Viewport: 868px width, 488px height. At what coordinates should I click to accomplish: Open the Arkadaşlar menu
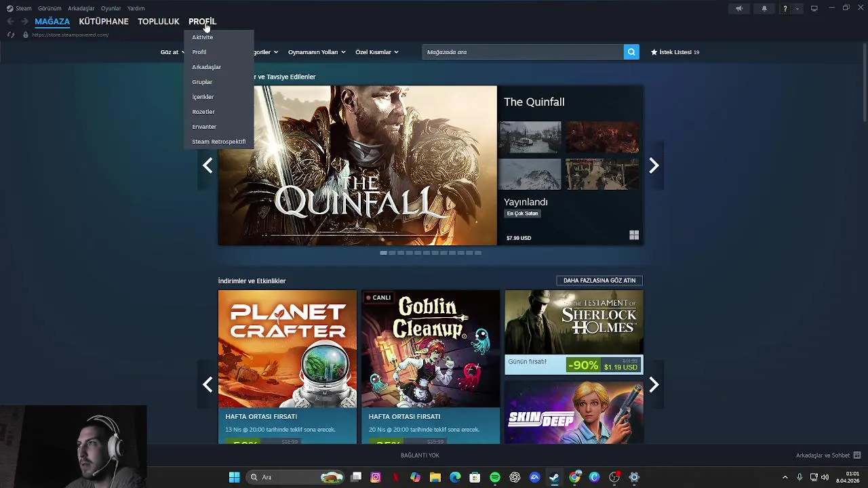pyautogui.click(x=81, y=8)
